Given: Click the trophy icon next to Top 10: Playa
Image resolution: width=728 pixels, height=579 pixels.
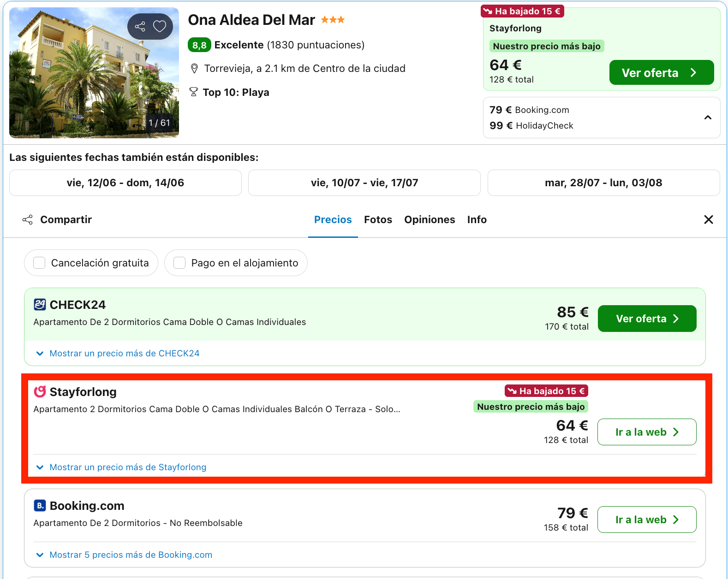Looking at the screenshot, I should (194, 92).
